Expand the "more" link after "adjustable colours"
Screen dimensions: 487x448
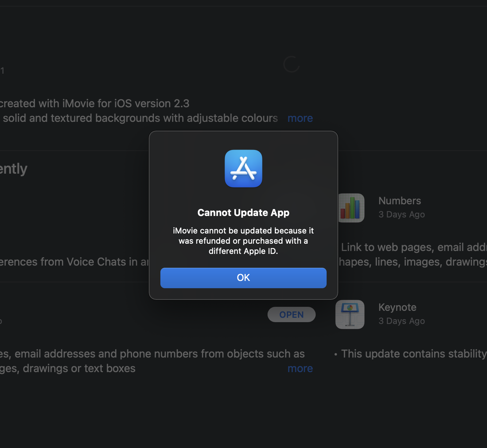(300, 118)
